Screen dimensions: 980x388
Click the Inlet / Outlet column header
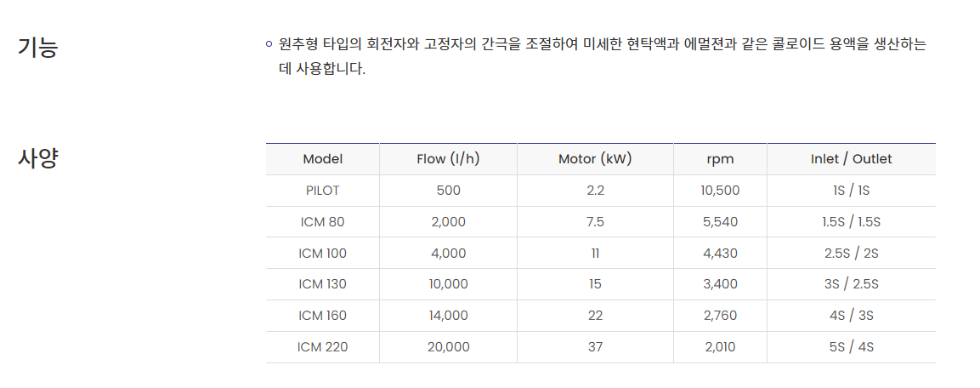pyautogui.click(x=852, y=159)
